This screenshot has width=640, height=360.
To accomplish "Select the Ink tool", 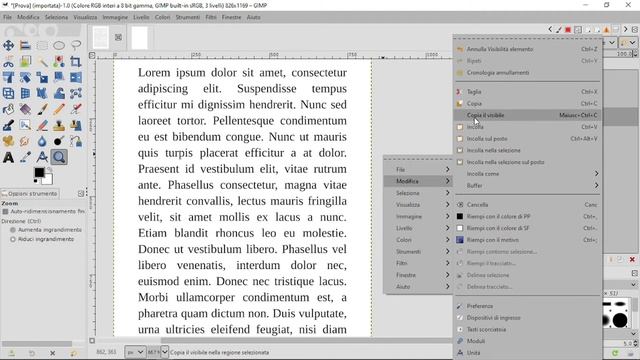I will click(x=8, y=125).
